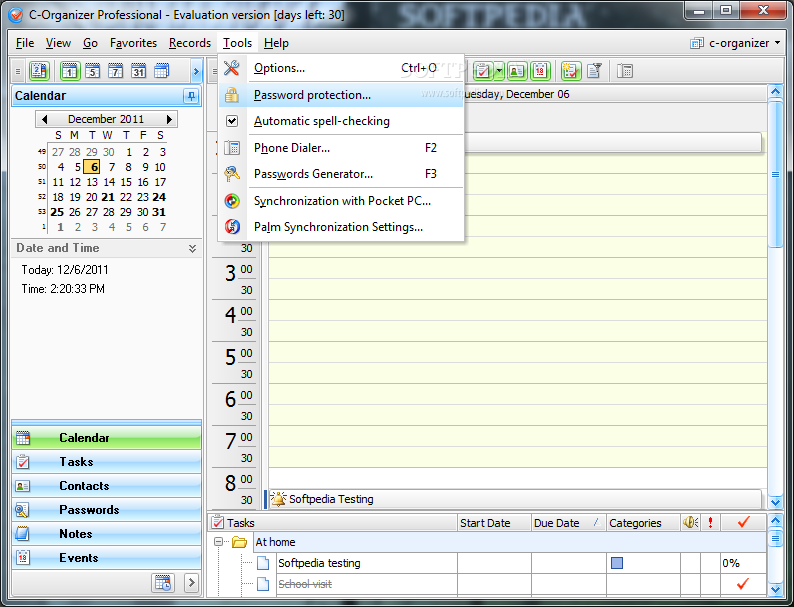The height and width of the screenshot is (607, 794).
Task: Expand navigation pane options chevron
Action: [191, 583]
